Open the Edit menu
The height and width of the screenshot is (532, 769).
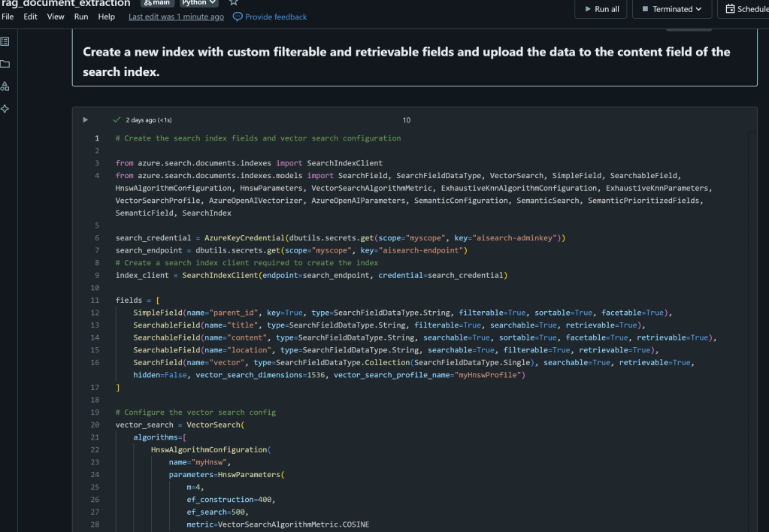[x=30, y=17]
